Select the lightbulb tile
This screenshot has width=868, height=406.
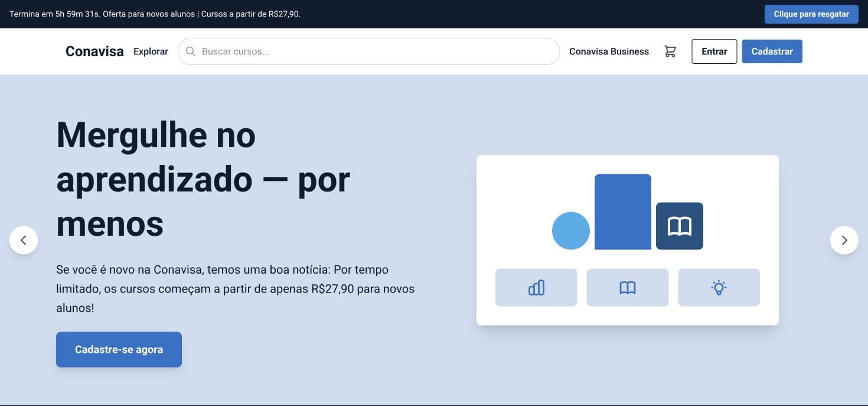pyautogui.click(x=719, y=287)
